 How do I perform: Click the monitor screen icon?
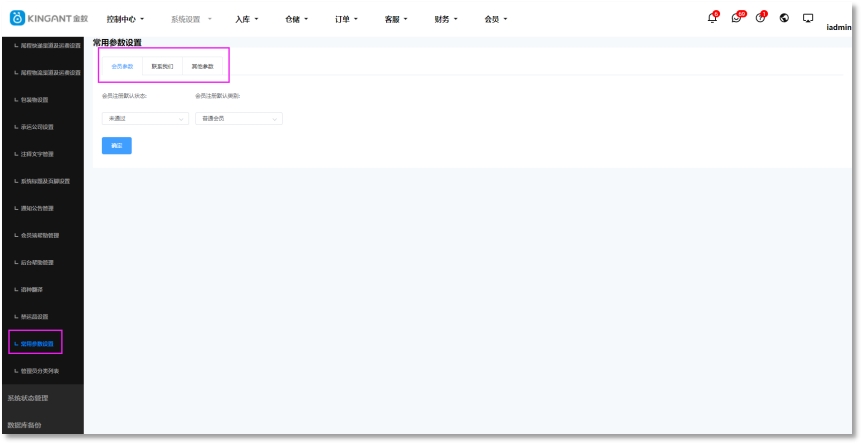point(808,19)
